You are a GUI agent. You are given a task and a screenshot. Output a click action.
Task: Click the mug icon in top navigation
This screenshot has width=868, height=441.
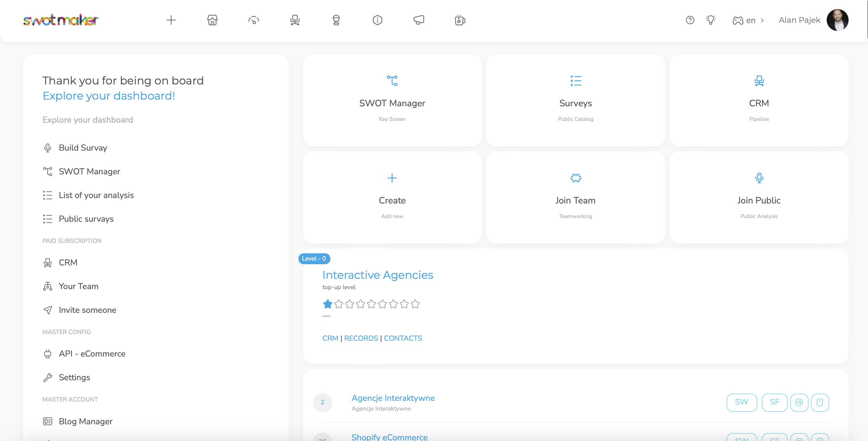(x=460, y=20)
